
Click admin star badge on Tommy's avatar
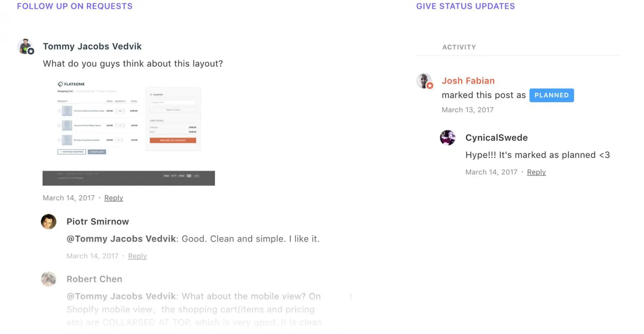[31, 51]
